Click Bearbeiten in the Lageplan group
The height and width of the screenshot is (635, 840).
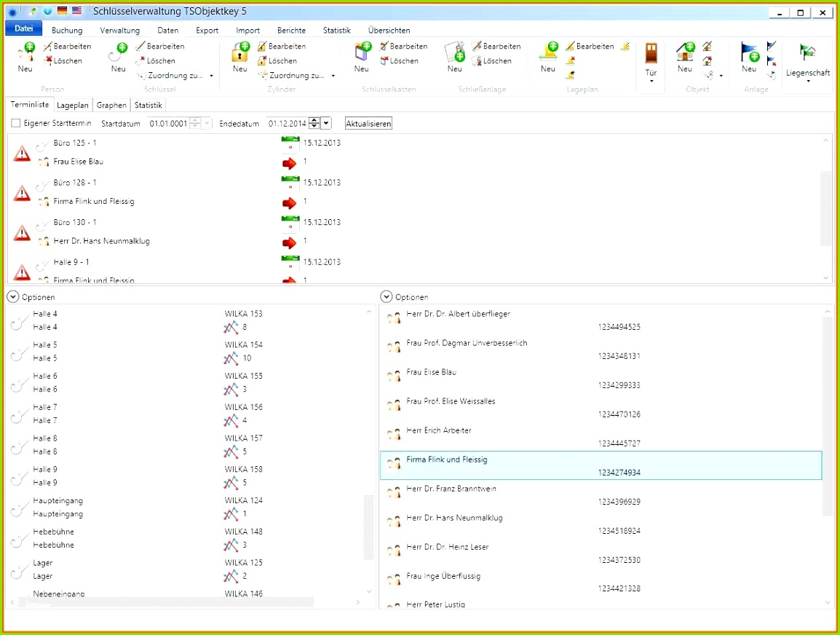(x=590, y=46)
